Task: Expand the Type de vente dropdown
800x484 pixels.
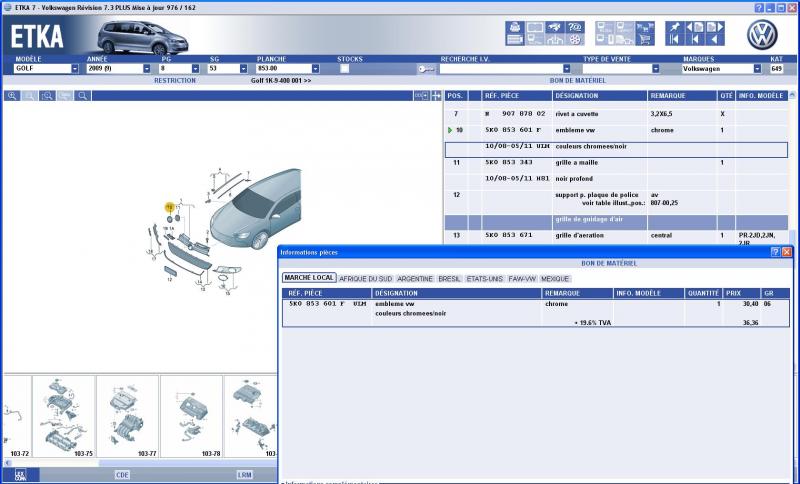Action: point(656,69)
